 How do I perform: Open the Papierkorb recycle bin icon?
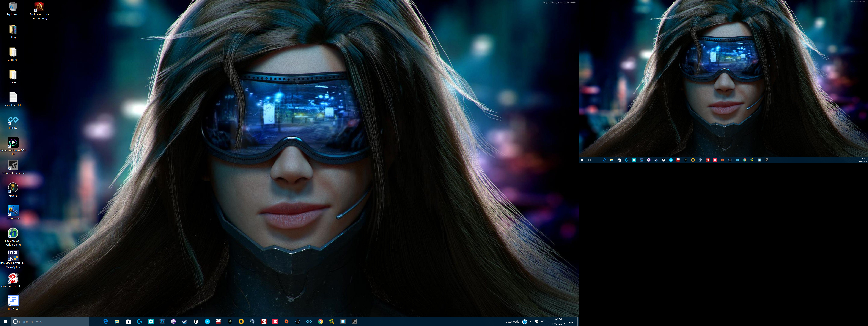[13, 8]
